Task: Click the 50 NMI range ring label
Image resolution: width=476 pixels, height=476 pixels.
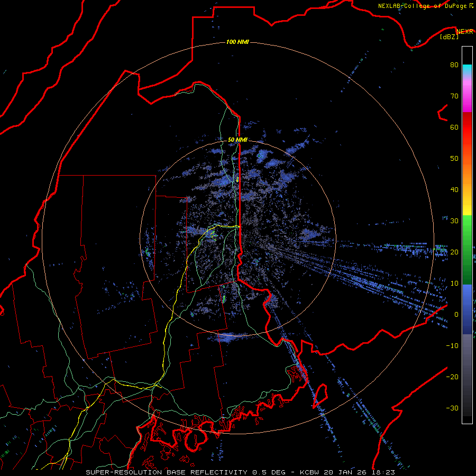Action: pos(237,140)
